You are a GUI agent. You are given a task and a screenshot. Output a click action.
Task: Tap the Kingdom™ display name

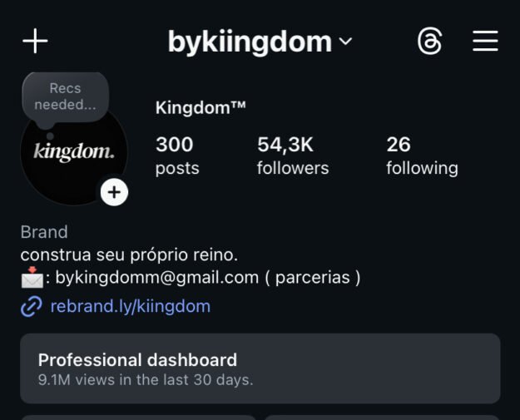point(201,108)
